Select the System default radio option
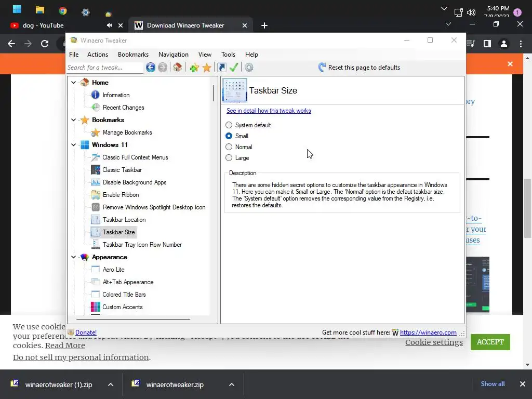Screen dimensions: 532x399 (229, 125)
